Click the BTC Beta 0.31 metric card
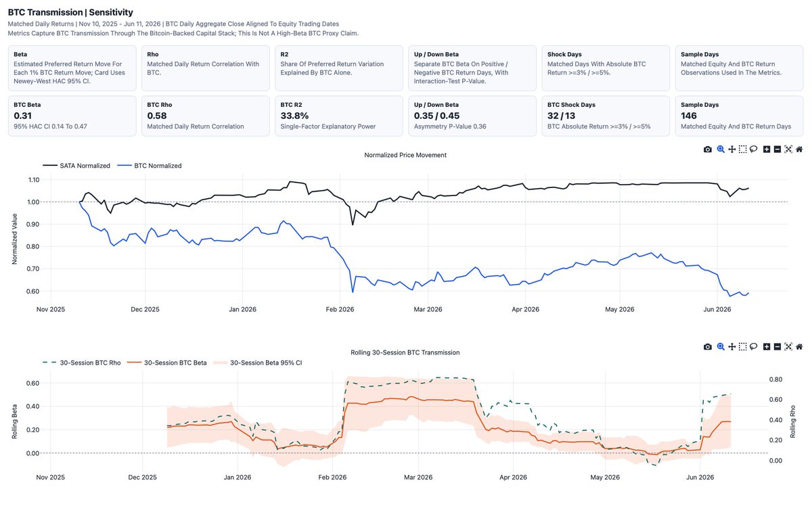Screen dimensions: 812x506 72,116
